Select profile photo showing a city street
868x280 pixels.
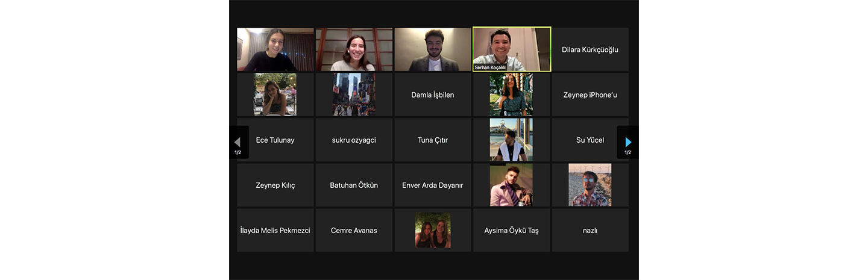point(354,95)
